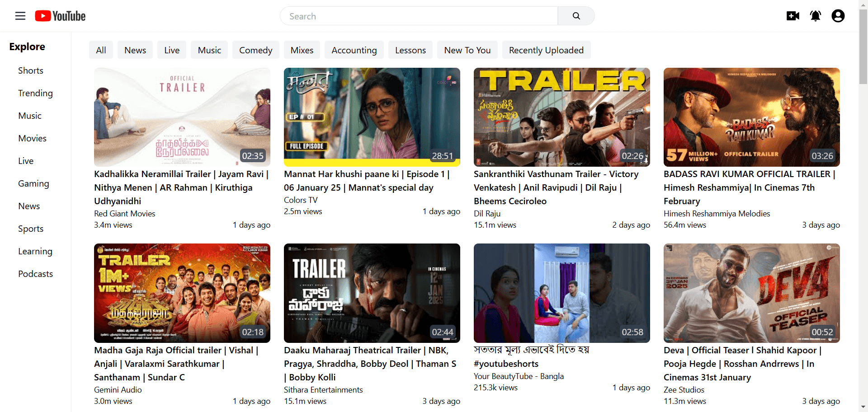The image size is (868, 412).
Task: Visit the Colors TV channel
Action: [301, 200]
